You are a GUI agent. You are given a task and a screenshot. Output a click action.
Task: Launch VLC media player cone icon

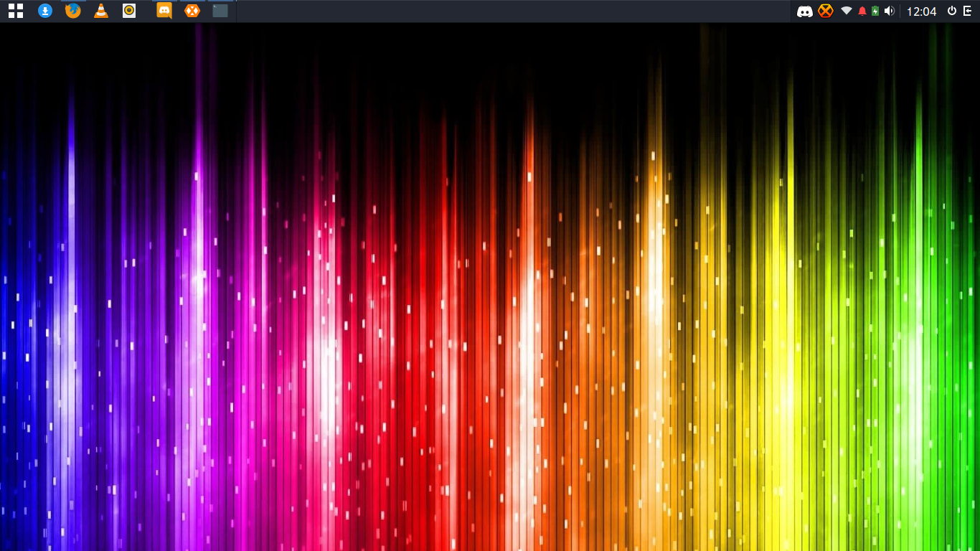click(101, 11)
